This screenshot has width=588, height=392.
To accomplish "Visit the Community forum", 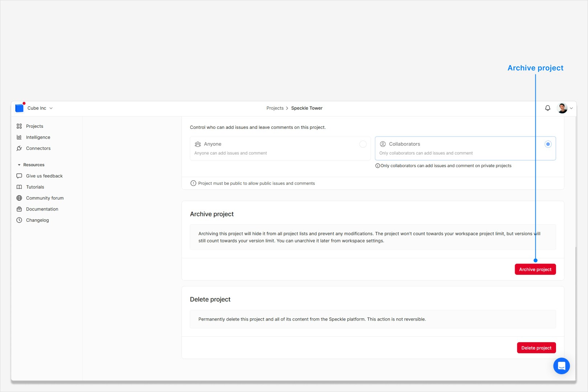I will pyautogui.click(x=45, y=198).
